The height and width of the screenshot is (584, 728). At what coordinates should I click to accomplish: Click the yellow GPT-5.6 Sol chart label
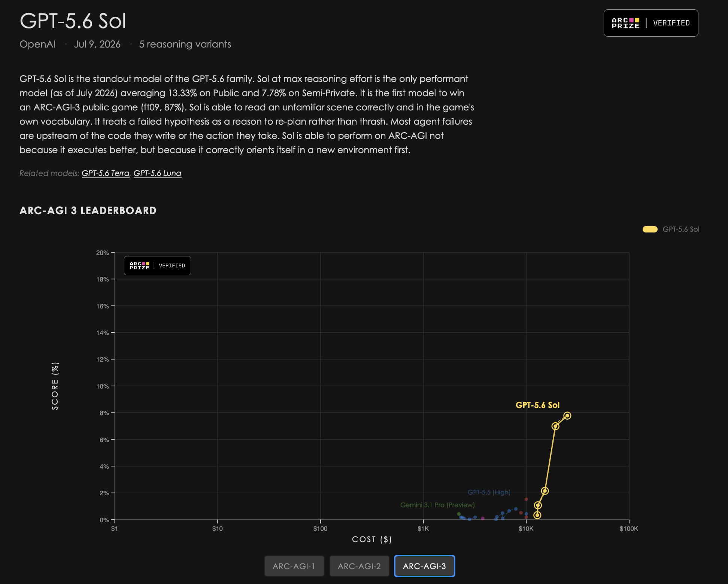click(537, 405)
